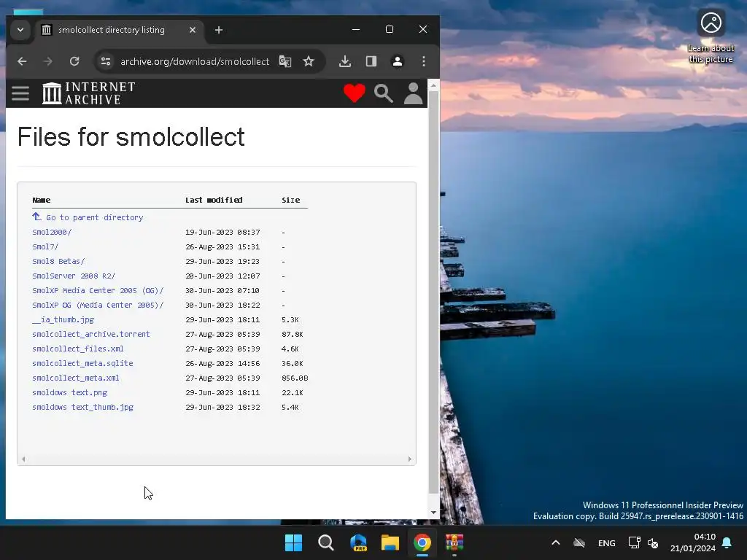Viewport: 747px width, 560px height.
Task: Open network status tray icon
Action: [x=634, y=542]
